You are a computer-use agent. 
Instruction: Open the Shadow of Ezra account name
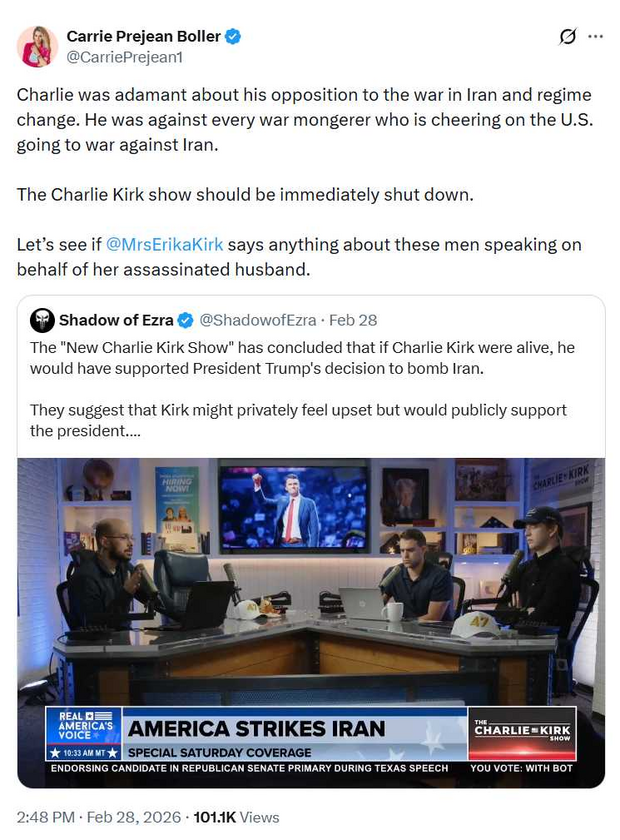(x=116, y=320)
